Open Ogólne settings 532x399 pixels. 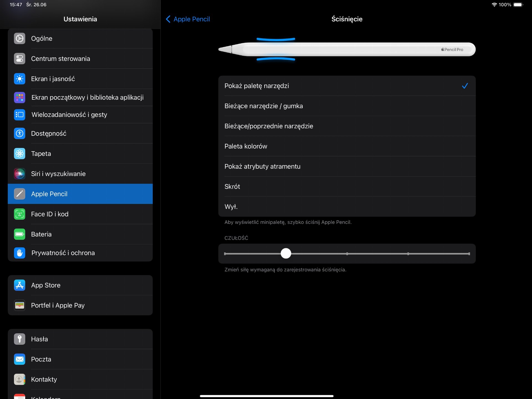point(80,39)
